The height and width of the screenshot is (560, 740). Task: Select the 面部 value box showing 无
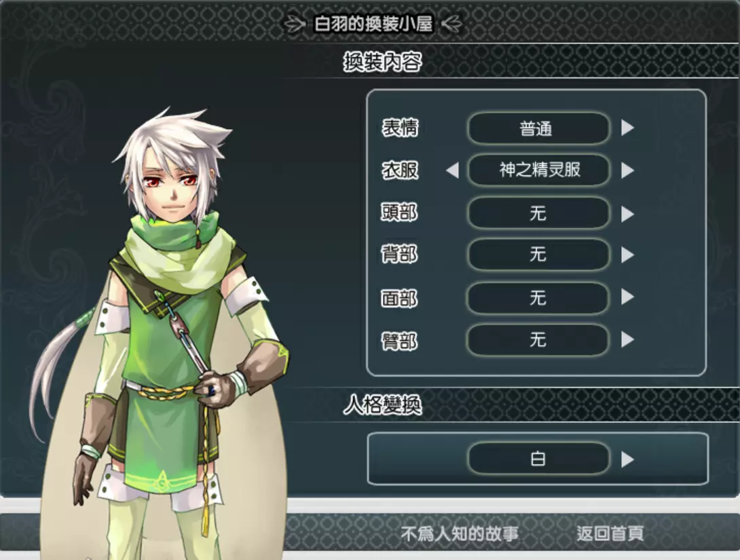[538, 298]
